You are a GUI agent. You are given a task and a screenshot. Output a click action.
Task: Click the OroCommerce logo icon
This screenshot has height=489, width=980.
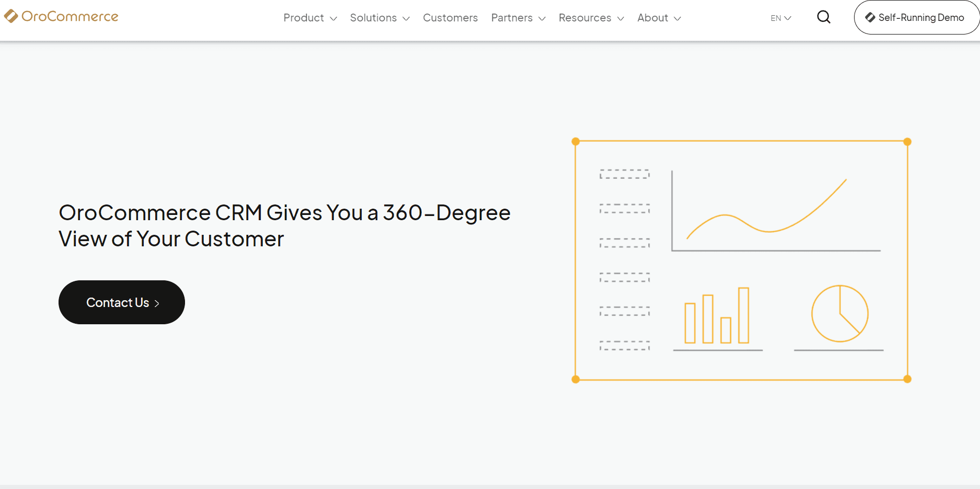tap(11, 17)
